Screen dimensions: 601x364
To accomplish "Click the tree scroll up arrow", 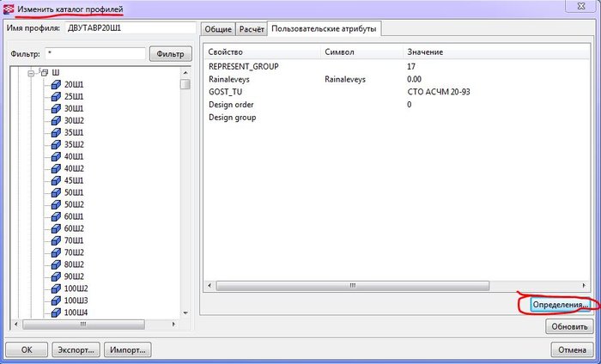I will coord(185,72).
